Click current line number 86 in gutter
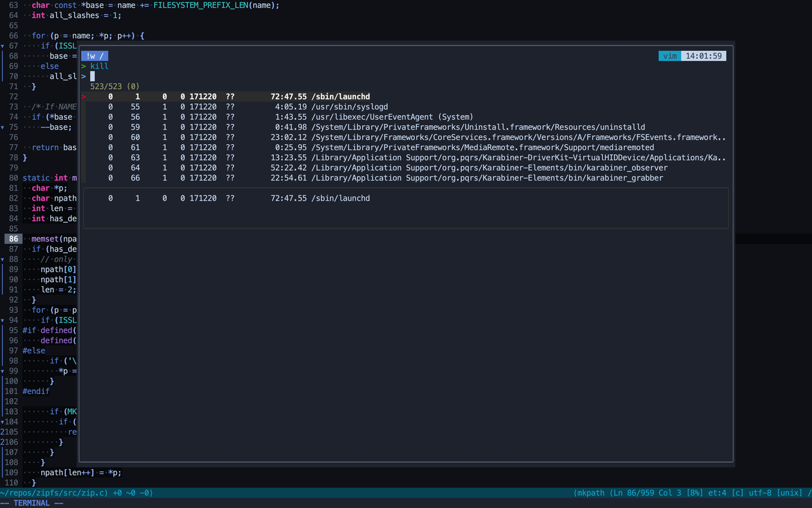This screenshot has width=812, height=508. (x=13, y=239)
